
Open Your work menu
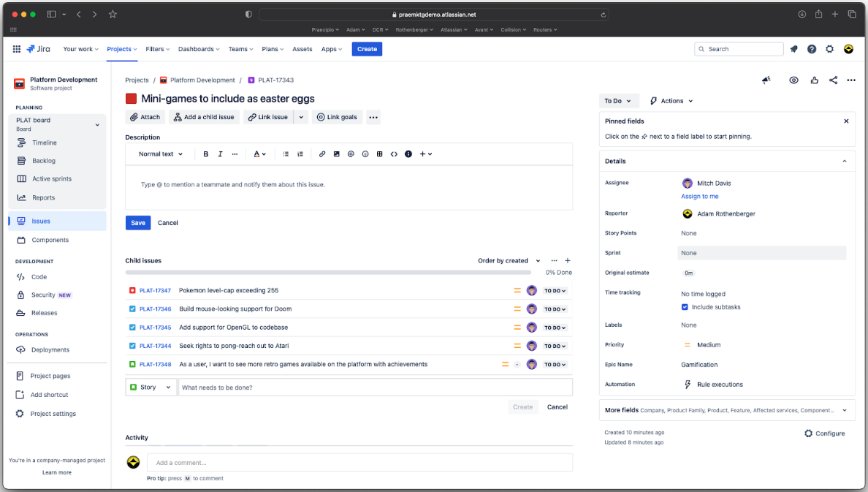81,49
